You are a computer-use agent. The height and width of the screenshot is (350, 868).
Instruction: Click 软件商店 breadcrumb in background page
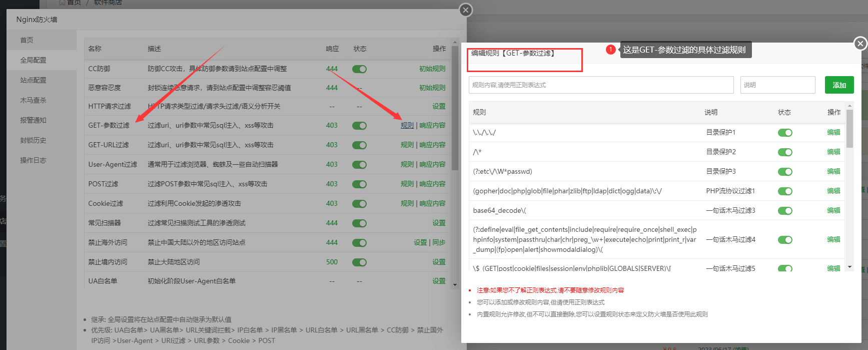[x=108, y=3]
